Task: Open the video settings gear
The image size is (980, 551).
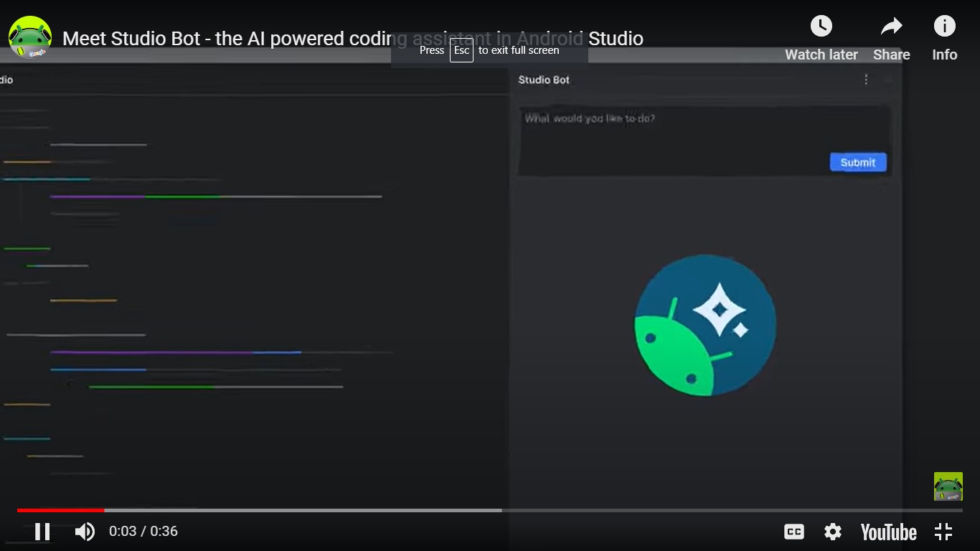Action: (833, 532)
